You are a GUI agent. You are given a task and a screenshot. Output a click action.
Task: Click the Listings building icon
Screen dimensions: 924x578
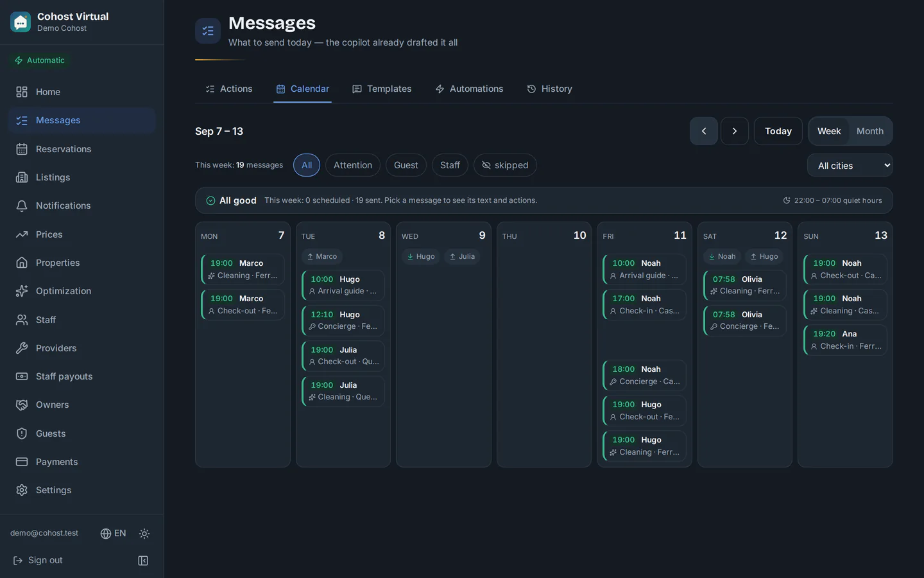click(22, 177)
